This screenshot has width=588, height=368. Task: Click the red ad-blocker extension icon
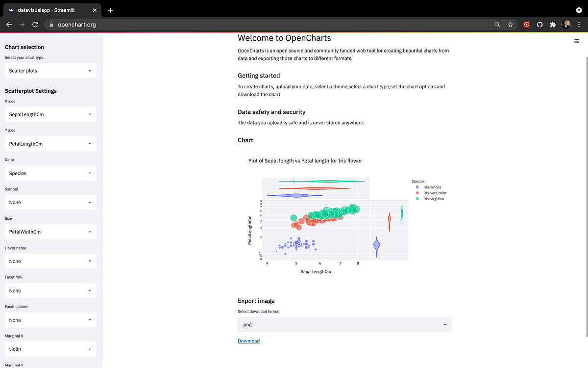coord(526,25)
